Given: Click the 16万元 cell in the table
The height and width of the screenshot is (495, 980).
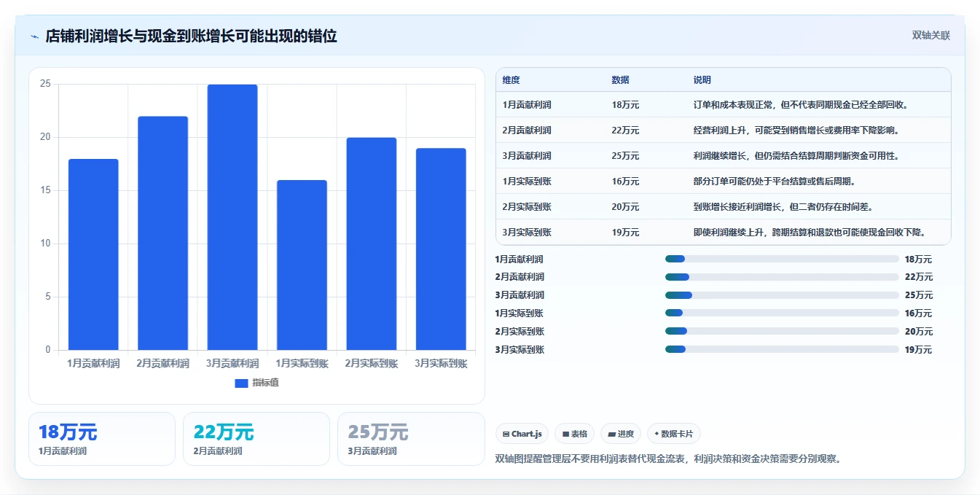Looking at the screenshot, I should [625, 182].
